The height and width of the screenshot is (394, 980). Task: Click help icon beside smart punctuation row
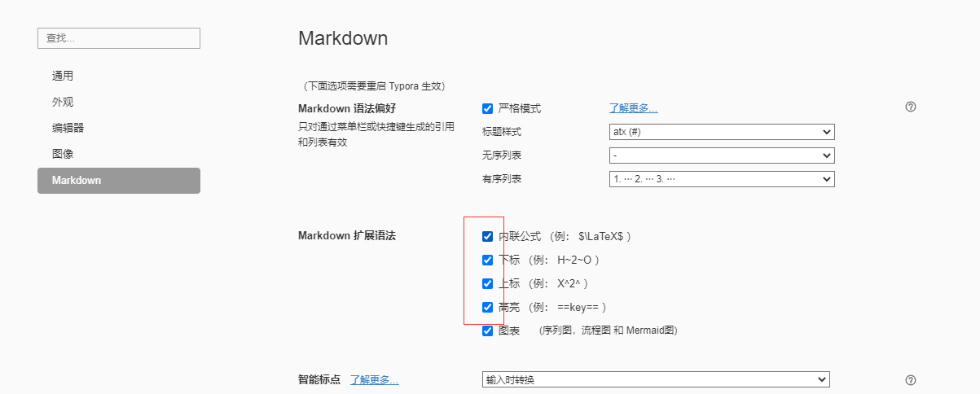(x=911, y=379)
